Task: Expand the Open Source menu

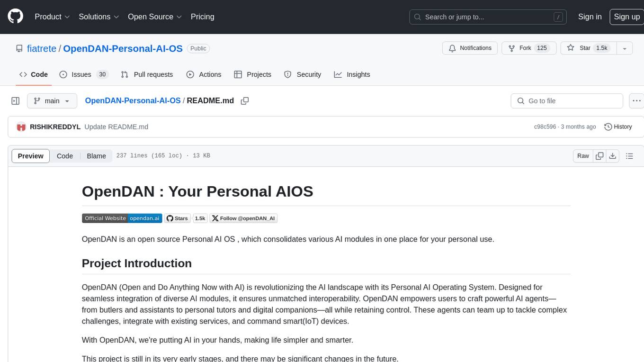Action: coord(155,17)
